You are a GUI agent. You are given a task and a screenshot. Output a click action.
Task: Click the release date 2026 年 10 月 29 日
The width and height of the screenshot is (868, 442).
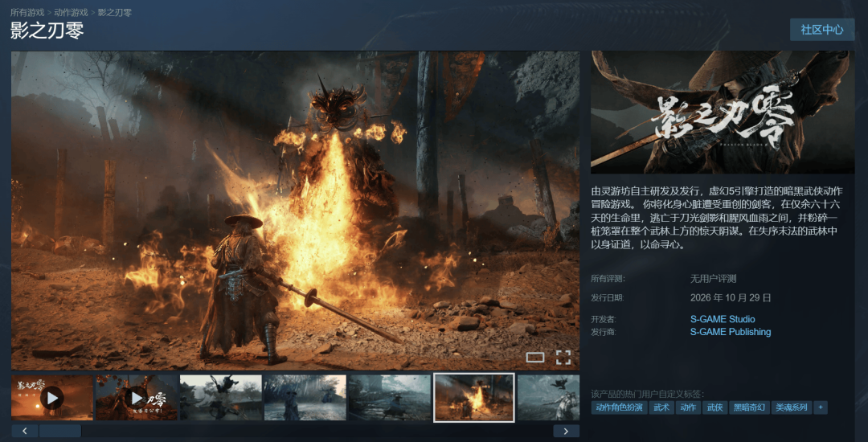[x=731, y=297]
